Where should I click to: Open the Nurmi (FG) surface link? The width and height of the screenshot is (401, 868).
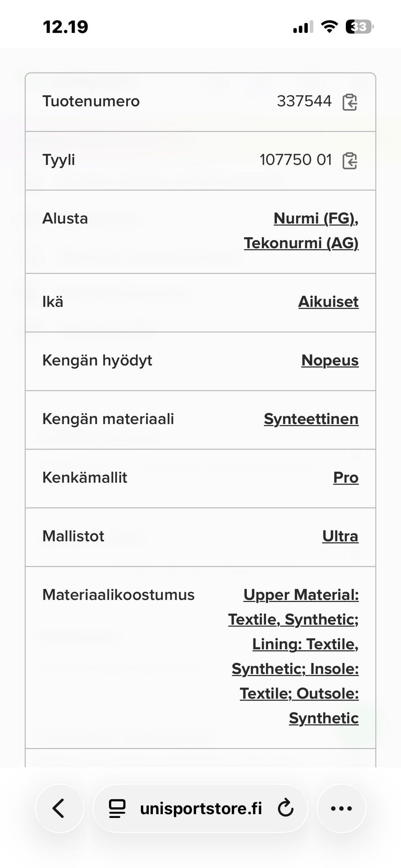tap(316, 218)
